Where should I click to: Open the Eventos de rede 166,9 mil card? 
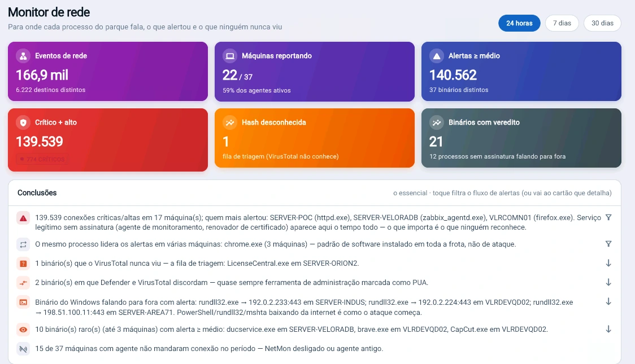click(108, 72)
